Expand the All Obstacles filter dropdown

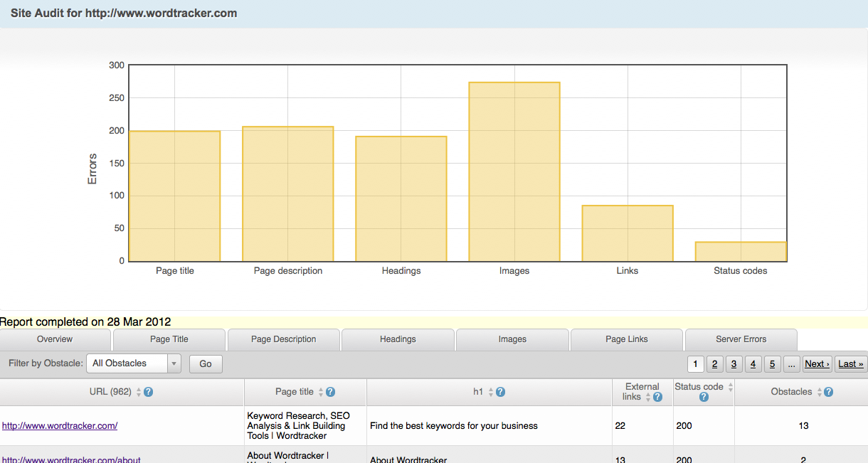click(134, 363)
